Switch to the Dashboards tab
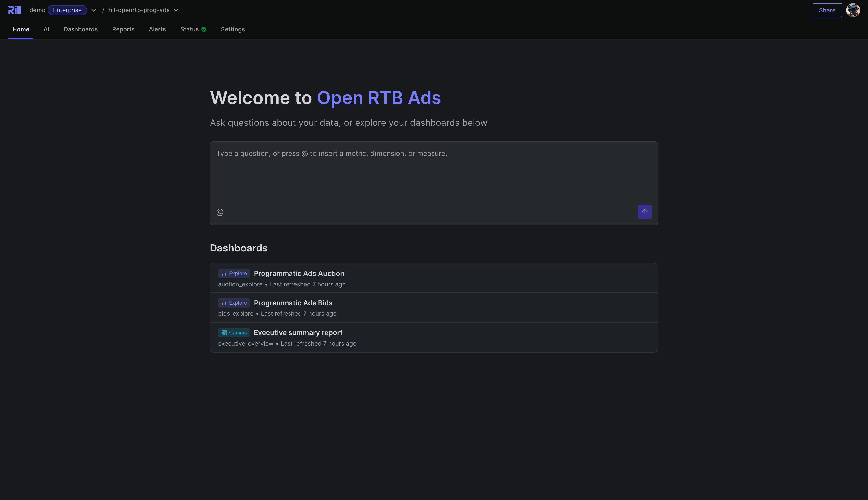The height and width of the screenshot is (500, 868). pos(81,29)
